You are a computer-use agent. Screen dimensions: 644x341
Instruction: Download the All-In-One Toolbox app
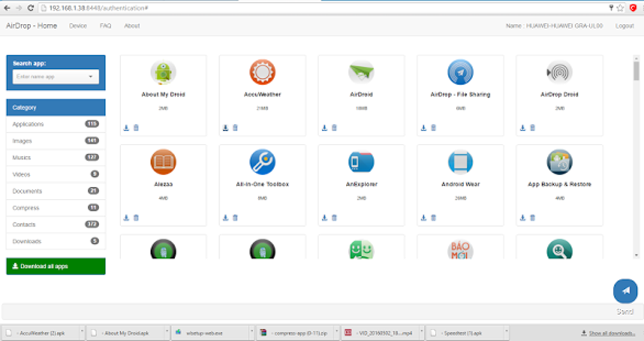tap(225, 218)
